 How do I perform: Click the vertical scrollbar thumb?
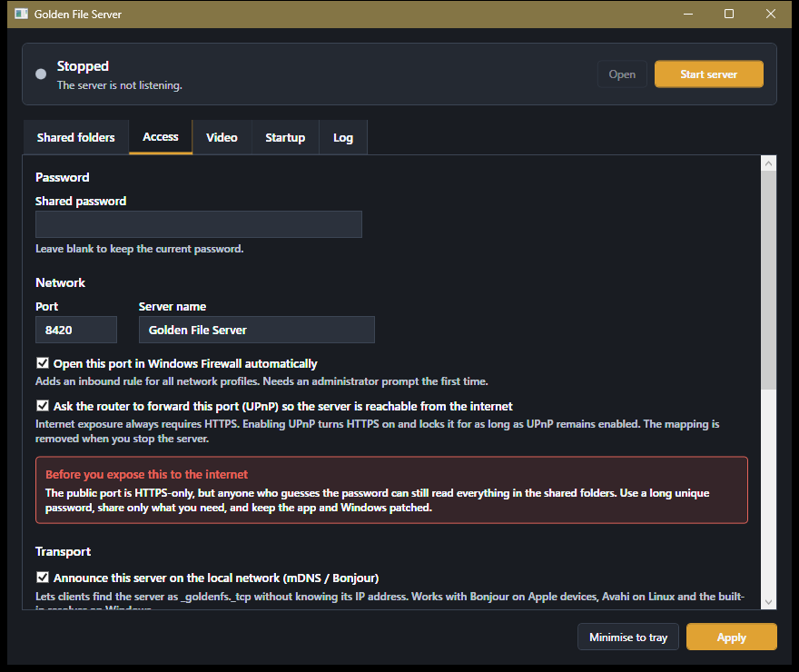768,281
